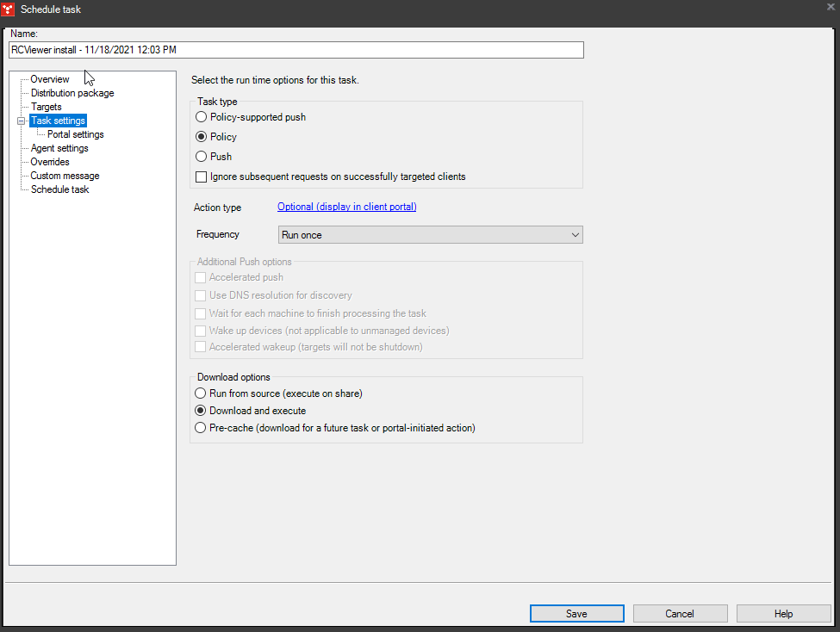Click inside the task Name field
Viewport: 840px width, 632px height.
point(296,50)
